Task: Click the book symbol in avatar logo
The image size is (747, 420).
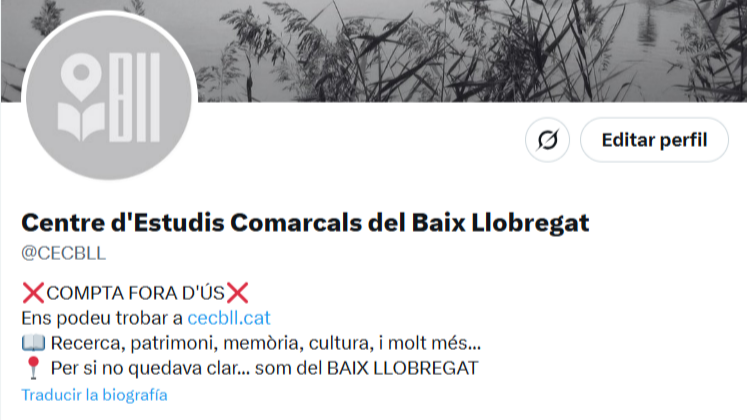Action: [x=81, y=122]
